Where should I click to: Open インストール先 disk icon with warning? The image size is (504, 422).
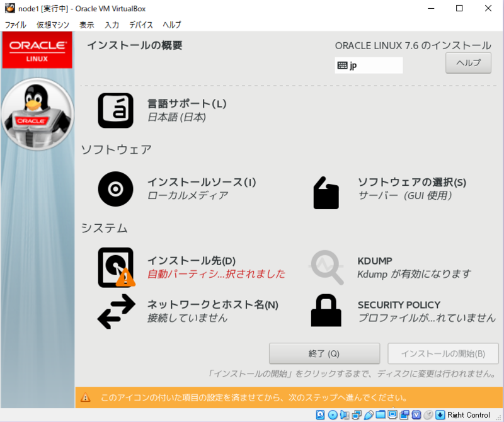117,268
